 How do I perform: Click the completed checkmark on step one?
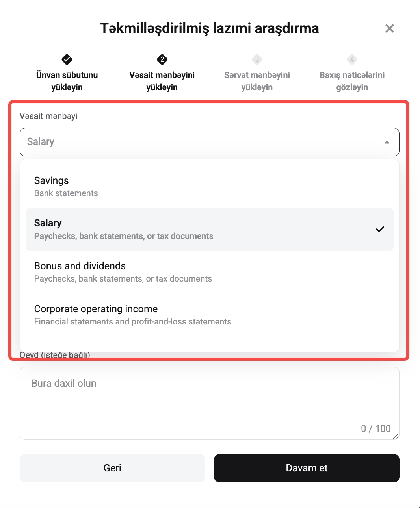pyautogui.click(x=67, y=59)
